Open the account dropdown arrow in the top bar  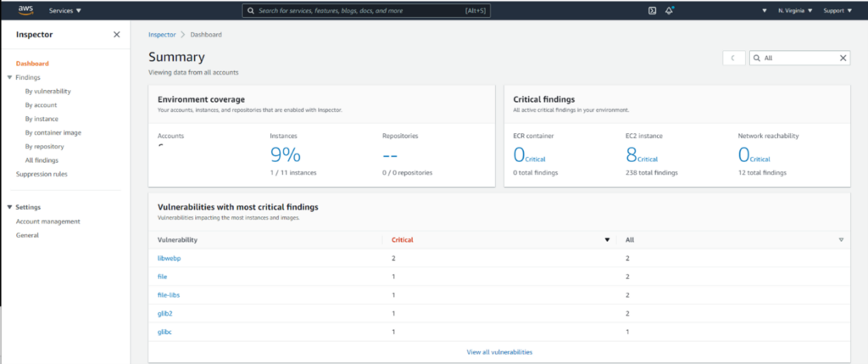(x=765, y=10)
